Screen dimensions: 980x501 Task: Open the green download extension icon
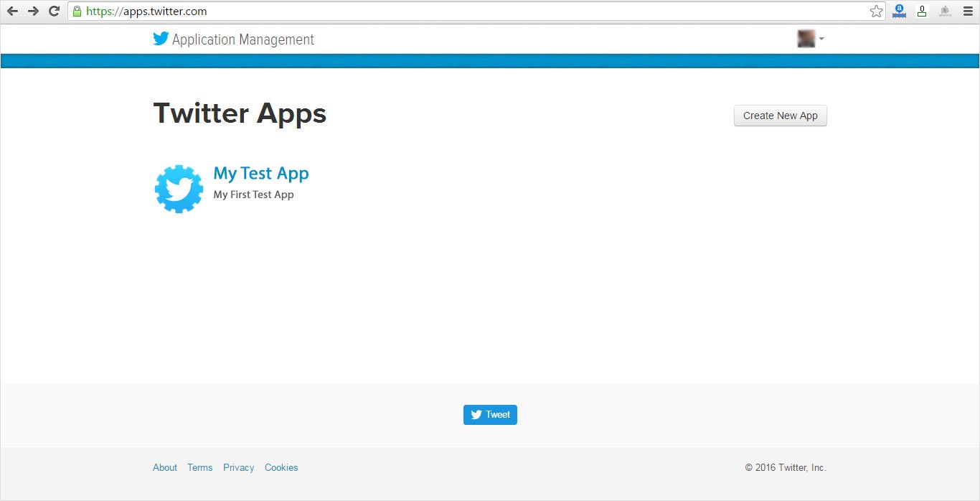tap(922, 11)
